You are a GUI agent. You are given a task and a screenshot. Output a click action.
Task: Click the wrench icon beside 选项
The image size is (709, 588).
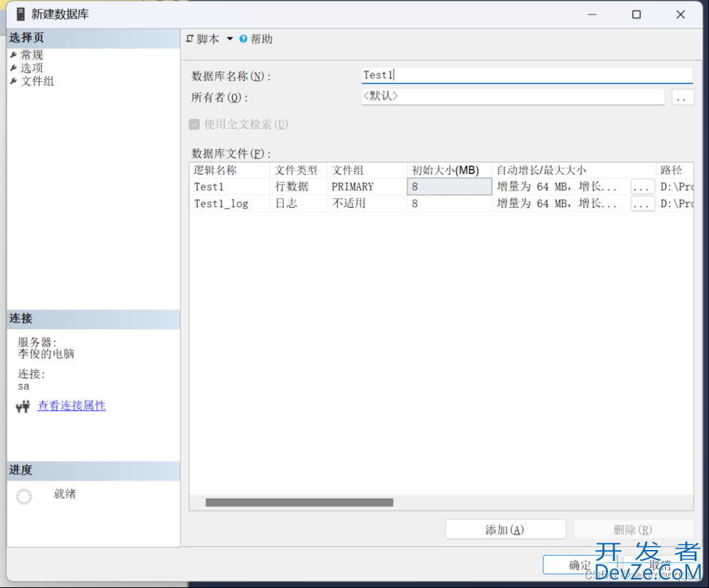pos(14,68)
